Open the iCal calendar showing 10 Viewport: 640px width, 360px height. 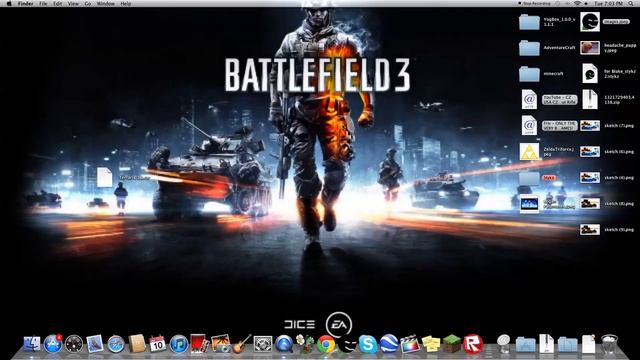tap(158, 344)
